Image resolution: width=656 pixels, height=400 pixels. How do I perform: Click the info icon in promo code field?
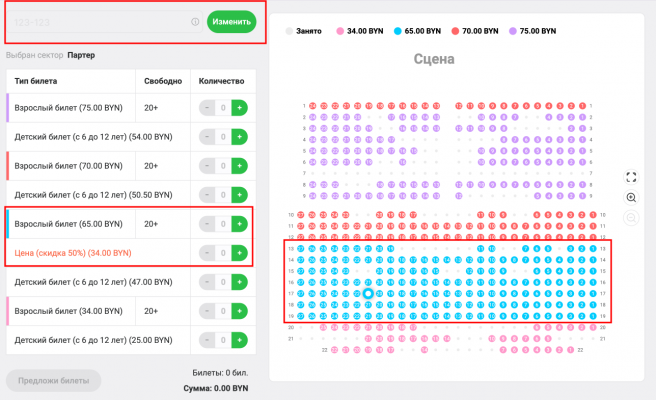(x=195, y=22)
